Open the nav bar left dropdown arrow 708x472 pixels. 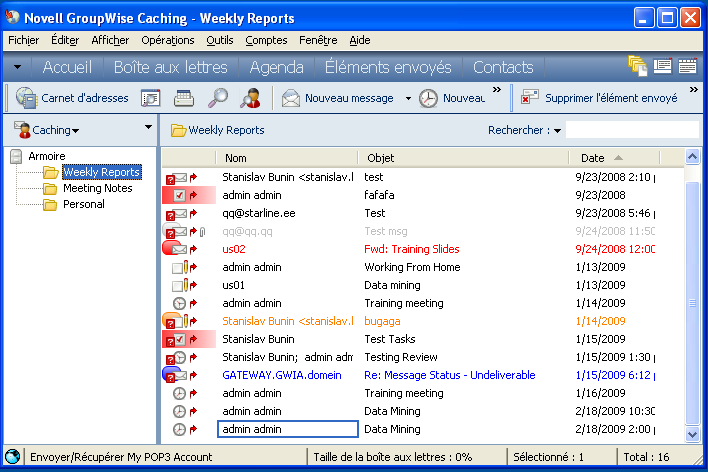pyautogui.click(x=17, y=67)
